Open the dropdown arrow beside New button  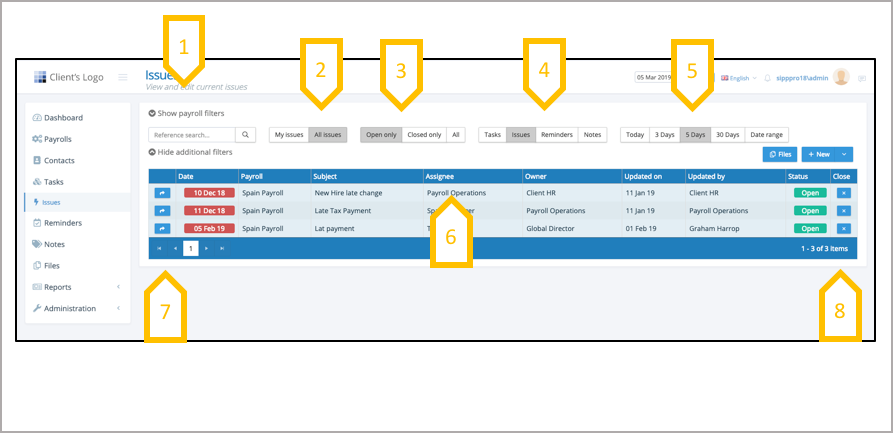pyautogui.click(x=846, y=154)
